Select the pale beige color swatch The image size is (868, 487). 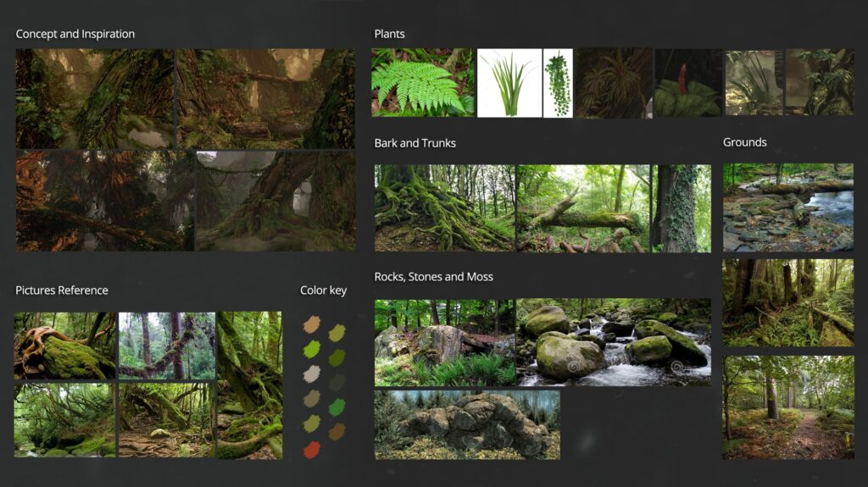312,374
